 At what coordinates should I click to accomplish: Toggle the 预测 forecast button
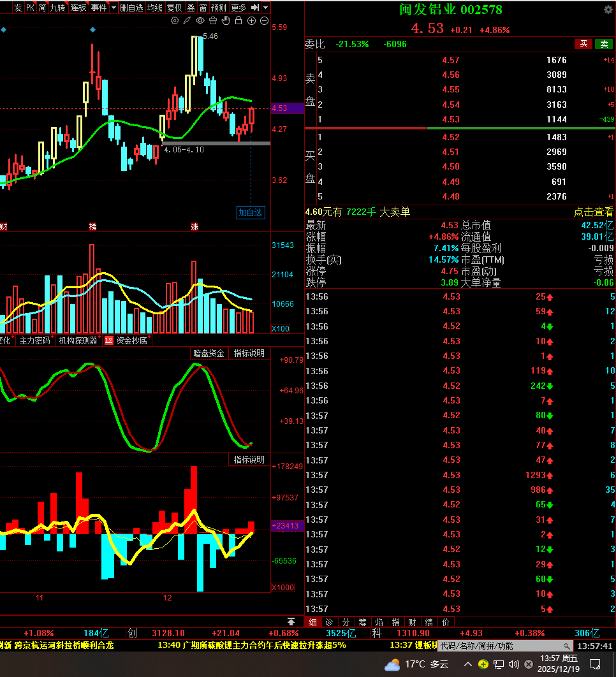[219, 8]
